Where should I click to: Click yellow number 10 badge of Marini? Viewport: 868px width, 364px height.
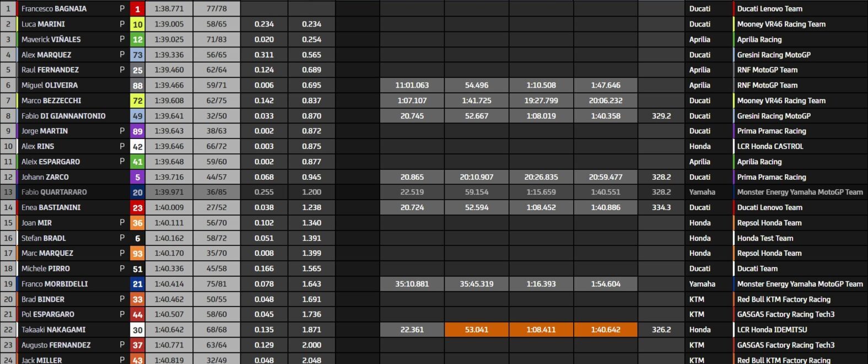tap(138, 24)
